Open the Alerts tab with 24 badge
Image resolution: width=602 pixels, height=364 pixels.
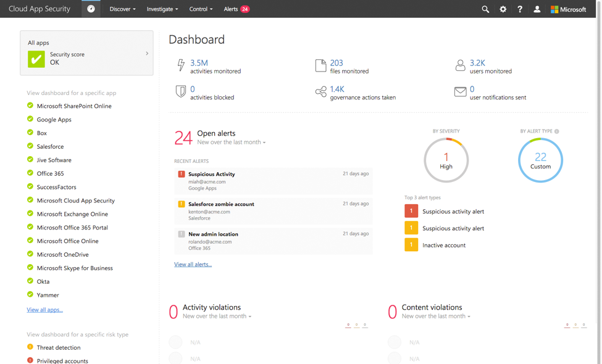[x=236, y=9]
